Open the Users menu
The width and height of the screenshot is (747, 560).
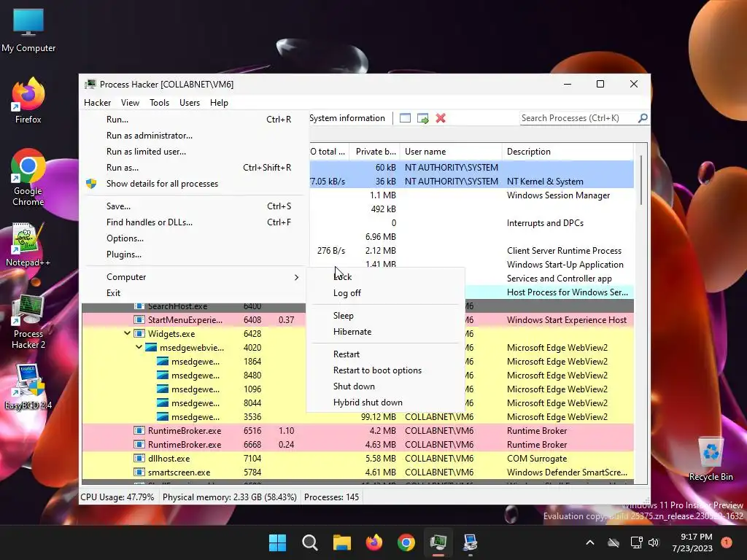pos(190,103)
